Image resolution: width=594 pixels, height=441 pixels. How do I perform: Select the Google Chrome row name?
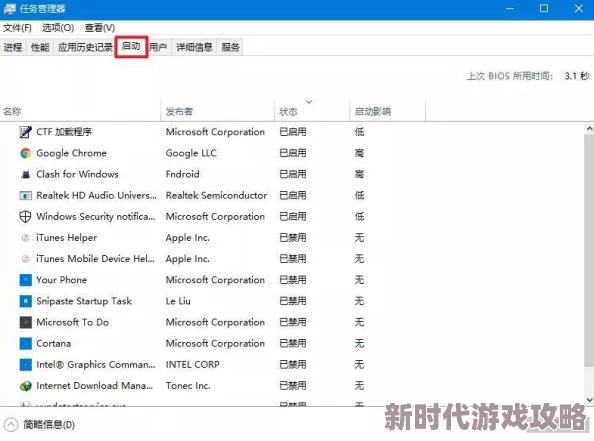coord(71,153)
